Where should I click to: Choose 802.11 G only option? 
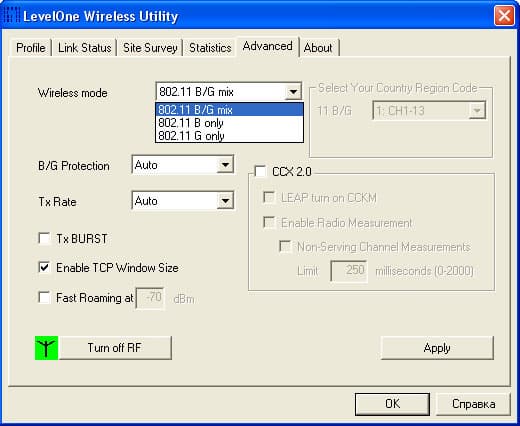(229, 136)
